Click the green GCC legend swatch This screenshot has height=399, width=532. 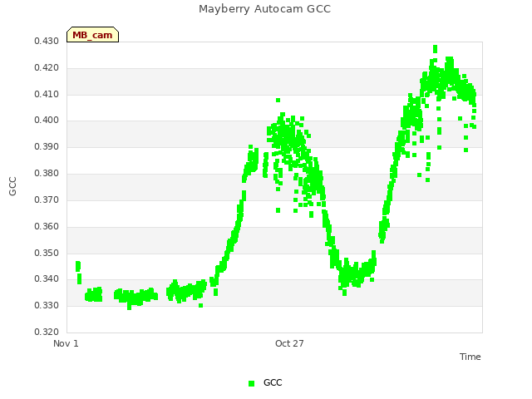[x=251, y=383]
